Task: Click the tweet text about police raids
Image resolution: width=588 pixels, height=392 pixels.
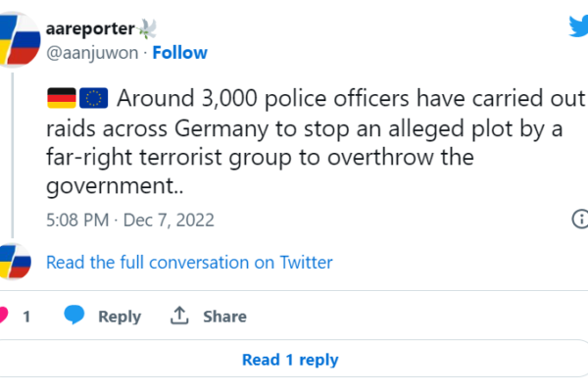Action: [315, 142]
